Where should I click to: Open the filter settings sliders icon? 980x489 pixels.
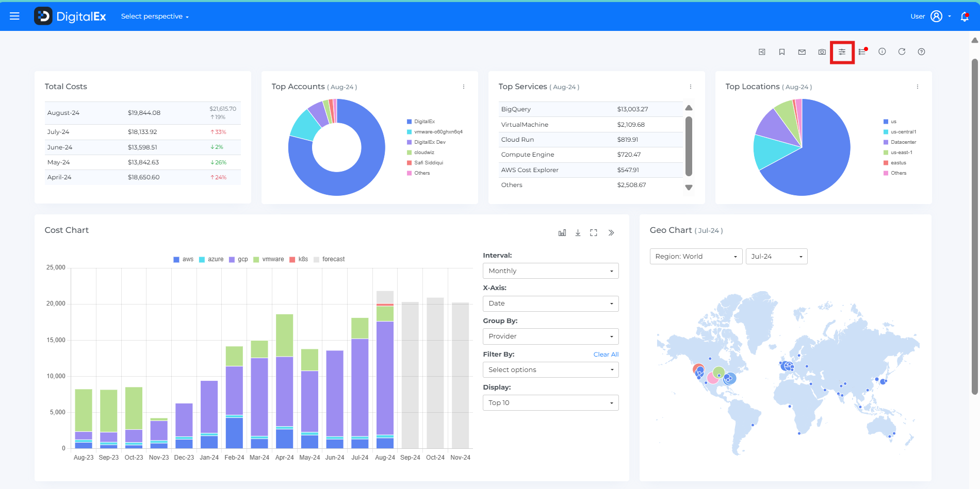pos(842,52)
